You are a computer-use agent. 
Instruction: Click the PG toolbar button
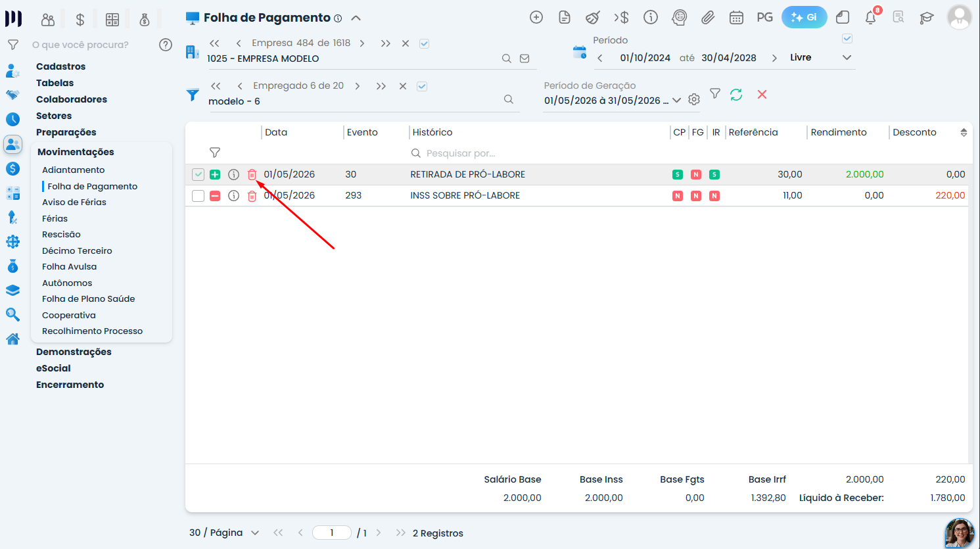(764, 18)
